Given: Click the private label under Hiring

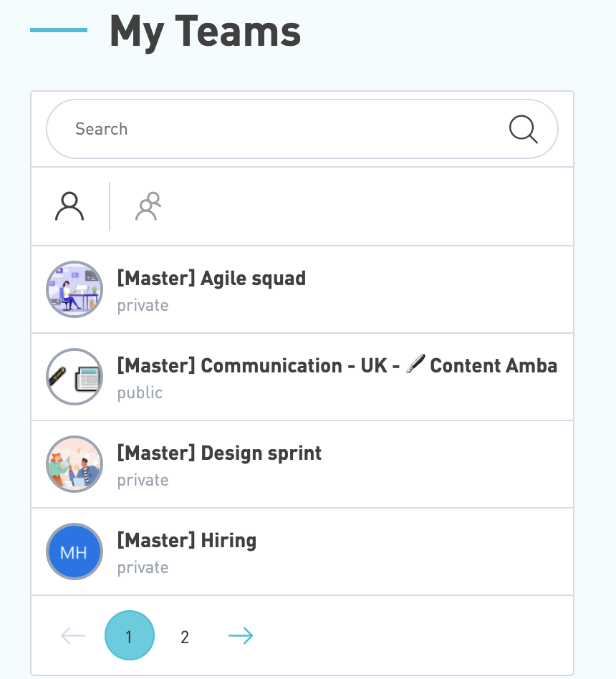Looking at the screenshot, I should coord(143,568).
